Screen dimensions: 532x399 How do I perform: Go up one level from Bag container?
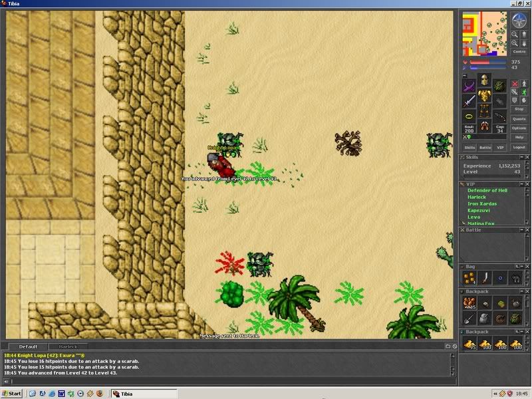(x=517, y=267)
